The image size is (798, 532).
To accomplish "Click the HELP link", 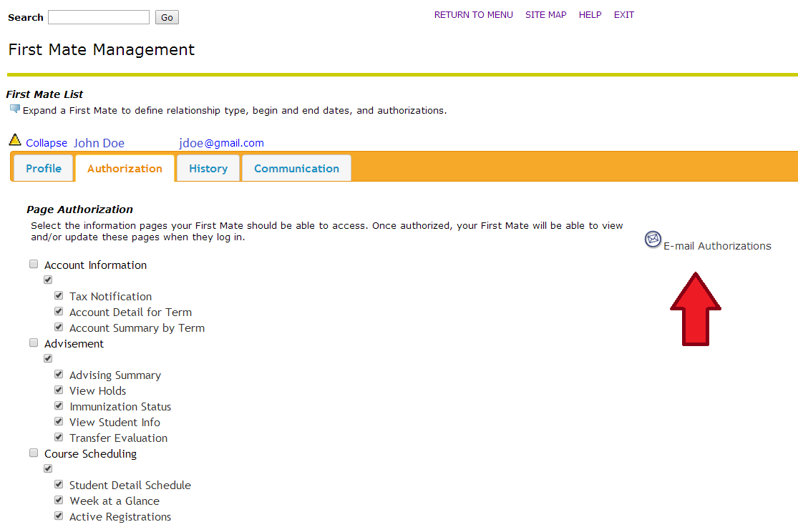I will point(590,15).
